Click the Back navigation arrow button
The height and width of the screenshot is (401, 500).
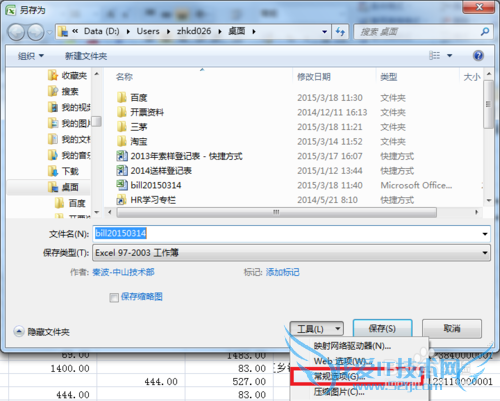[16, 32]
